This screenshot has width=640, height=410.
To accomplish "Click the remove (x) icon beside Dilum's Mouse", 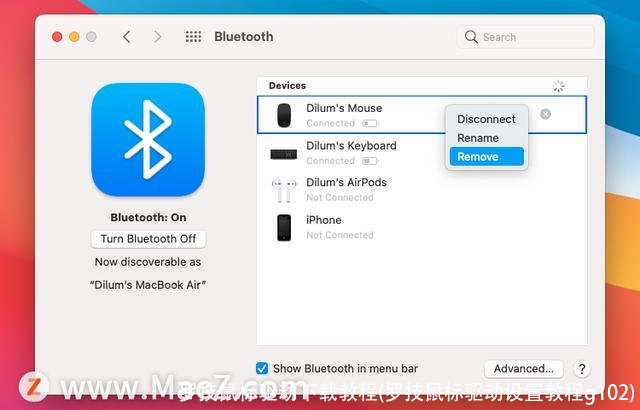I will coord(545,114).
